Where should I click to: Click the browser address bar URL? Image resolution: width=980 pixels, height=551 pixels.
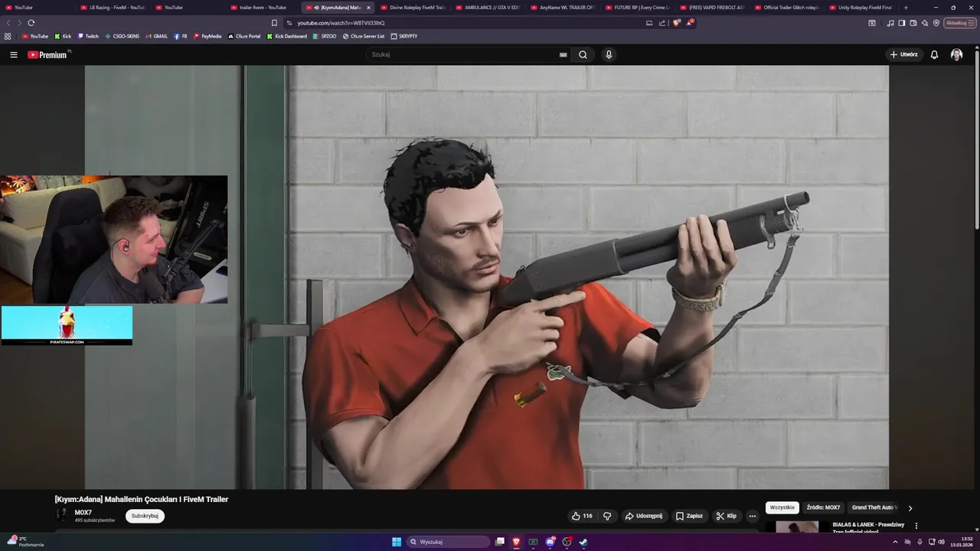(x=341, y=23)
